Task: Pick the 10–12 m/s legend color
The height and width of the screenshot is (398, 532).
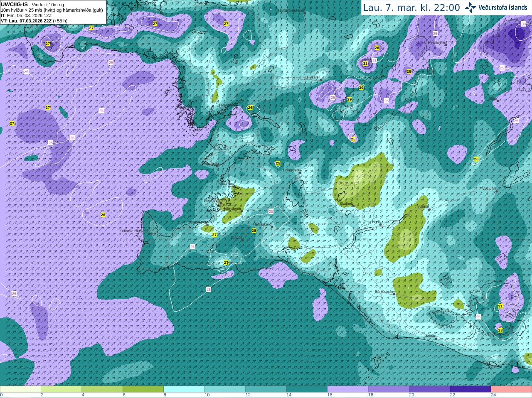Action: tap(225, 389)
